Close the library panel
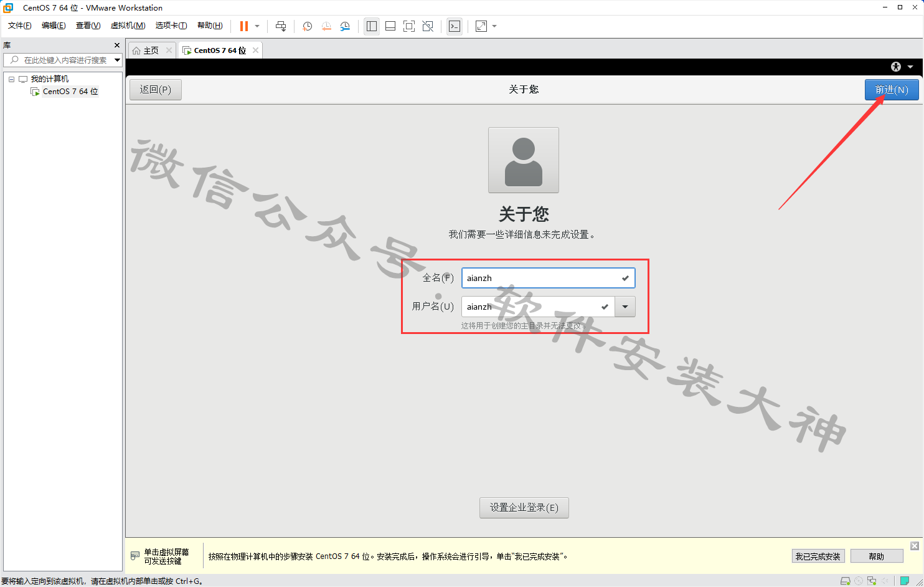924x587 pixels. [116, 45]
